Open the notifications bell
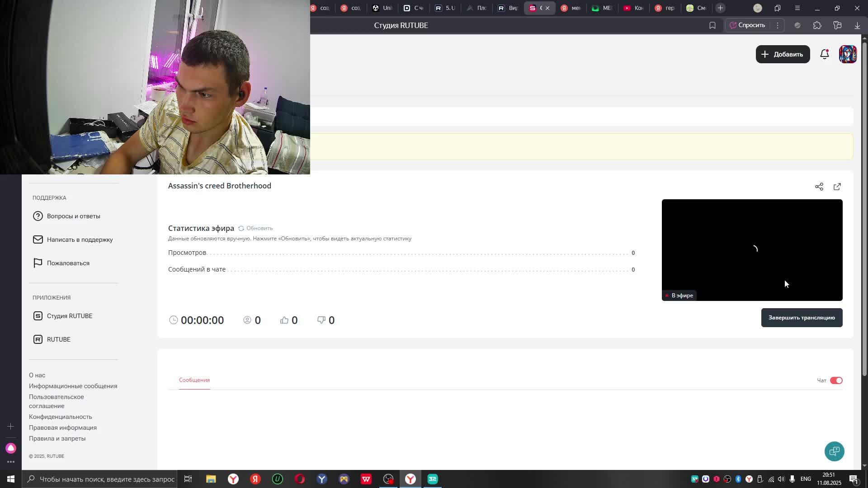This screenshot has height=488, width=868. click(824, 54)
